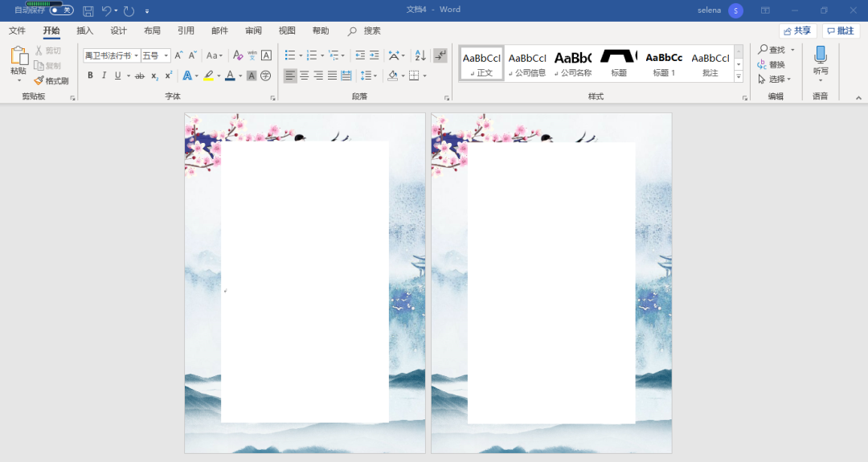Viewport: 868px width, 462px height.
Task: Toggle Character Shading gray A
Action: point(252,76)
